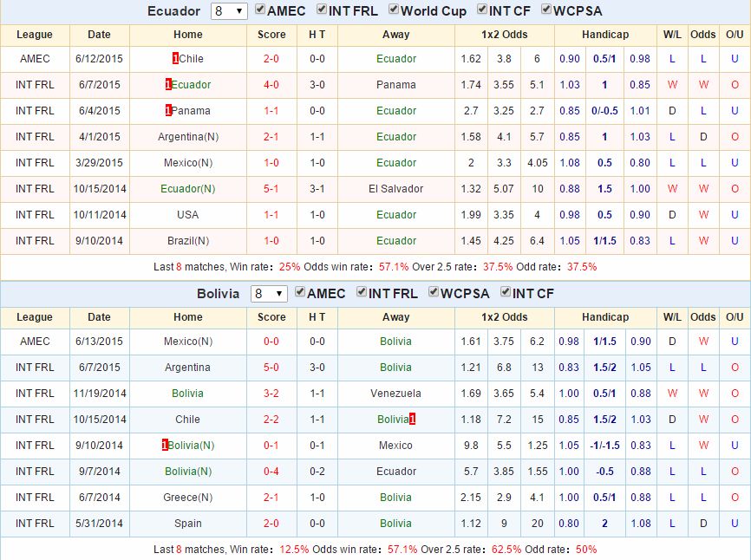Click Handicap header in Ecuador table

point(605,35)
